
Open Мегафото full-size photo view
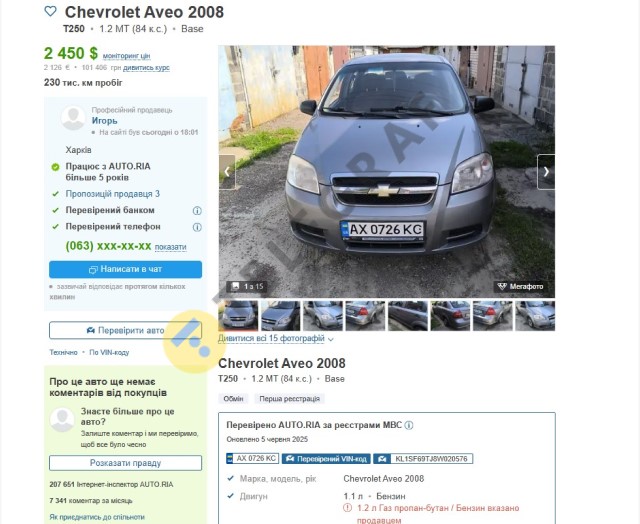(x=520, y=286)
